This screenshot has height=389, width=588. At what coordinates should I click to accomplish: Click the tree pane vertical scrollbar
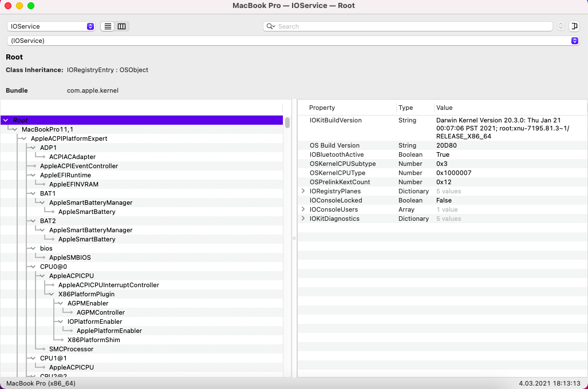coord(287,123)
